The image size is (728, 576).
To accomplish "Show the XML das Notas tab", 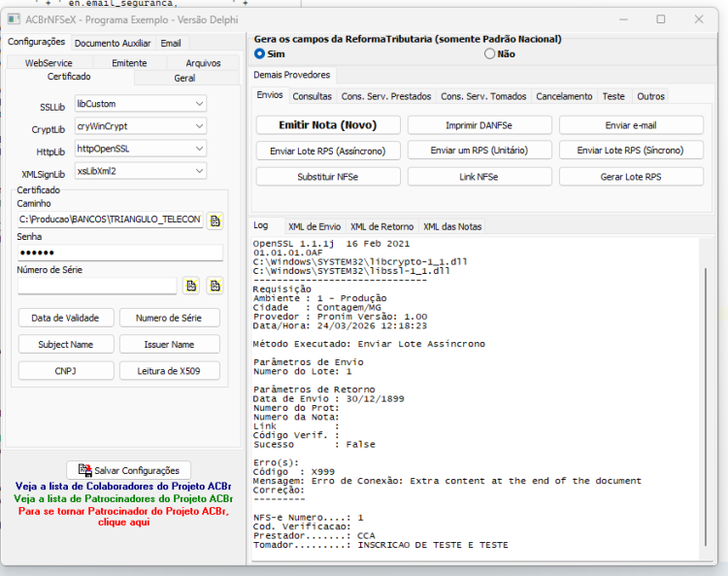I will 452,226.
